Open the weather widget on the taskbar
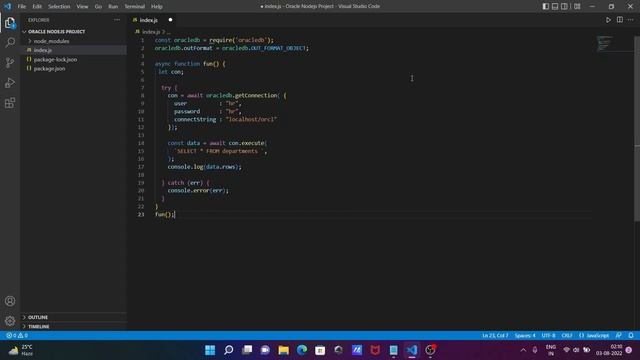 coord(21,350)
